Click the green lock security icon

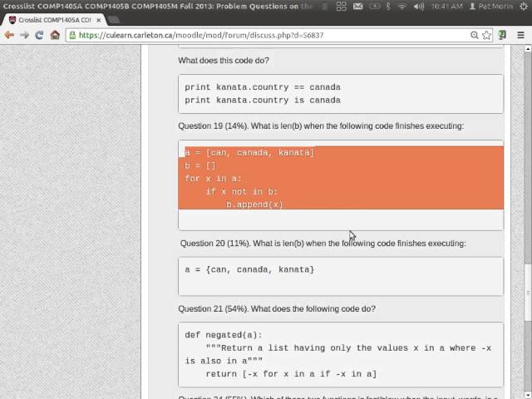click(72, 35)
